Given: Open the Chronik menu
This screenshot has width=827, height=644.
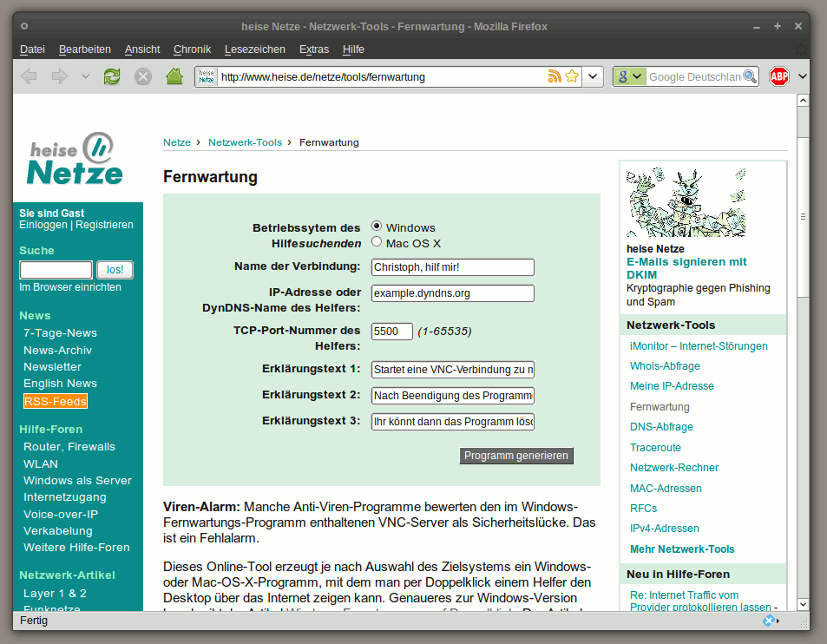Looking at the screenshot, I should pyautogui.click(x=192, y=49).
